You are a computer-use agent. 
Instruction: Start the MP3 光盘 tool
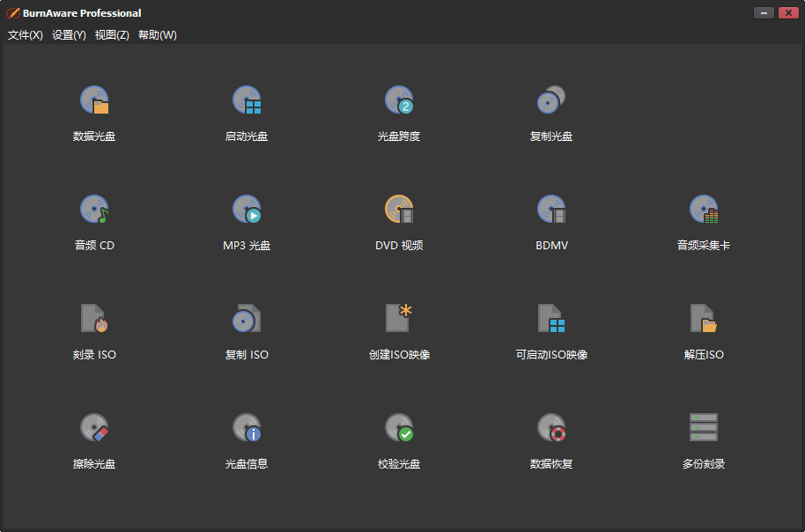point(247,211)
